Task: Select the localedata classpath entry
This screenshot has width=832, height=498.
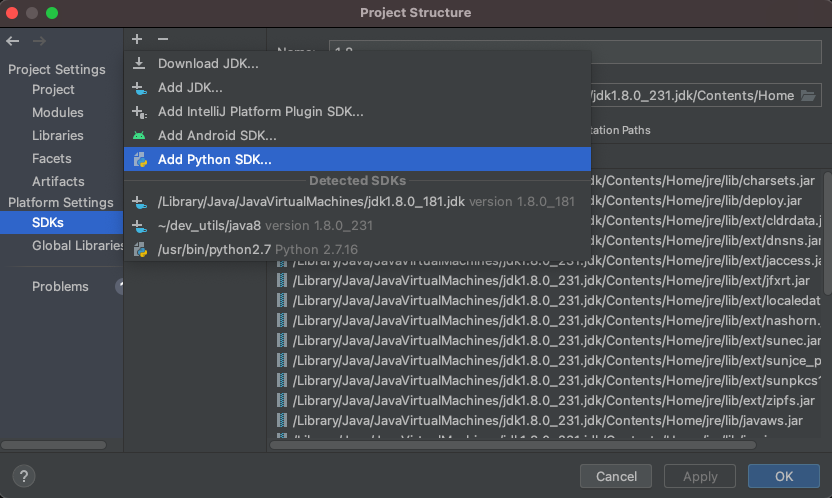Action: 549,301
